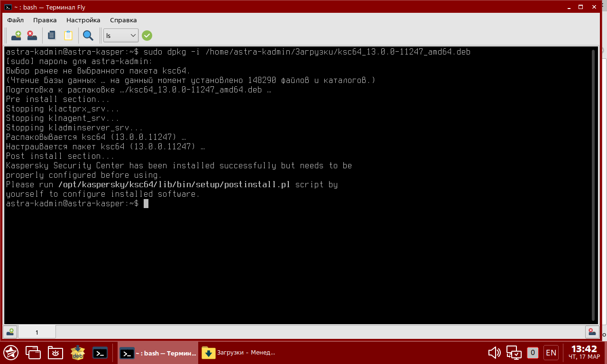Screen dimensions: 607x364
Task: Open search with the magnifier icon
Action: click(88, 35)
